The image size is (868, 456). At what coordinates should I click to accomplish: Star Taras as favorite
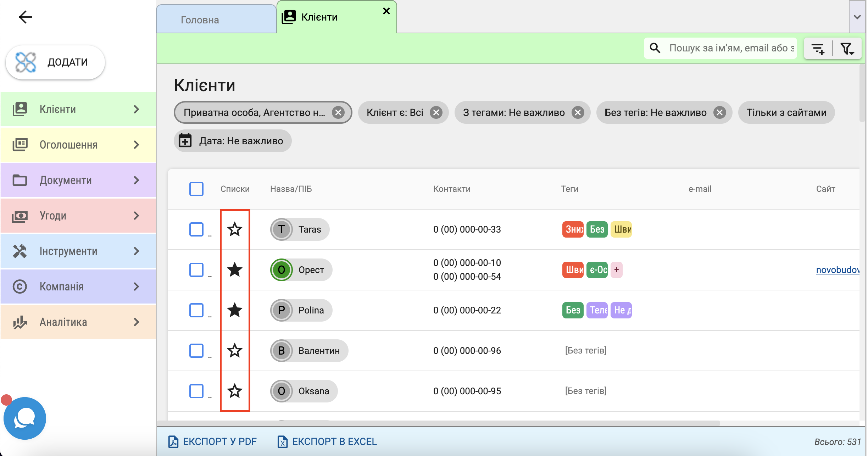[x=235, y=229]
